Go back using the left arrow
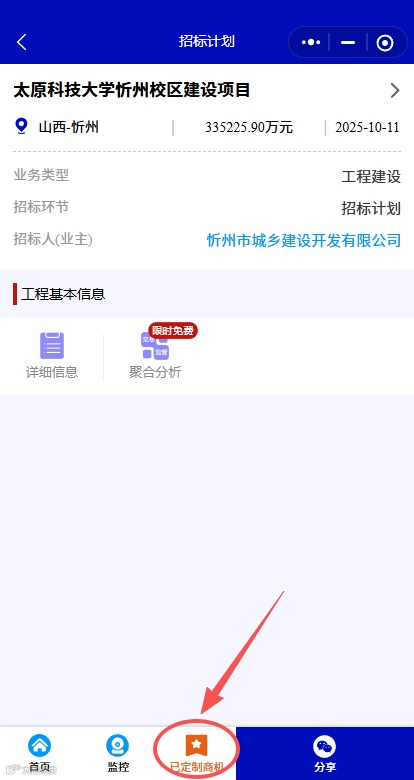The image size is (414, 780). [22, 42]
